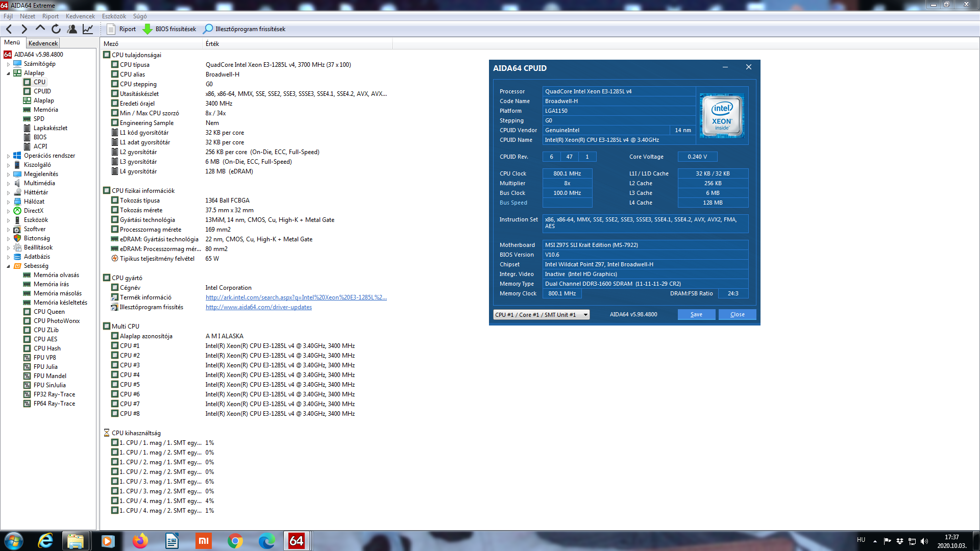The image size is (980, 551).
Task: Open the Riport menu in menu bar
Action: (51, 16)
